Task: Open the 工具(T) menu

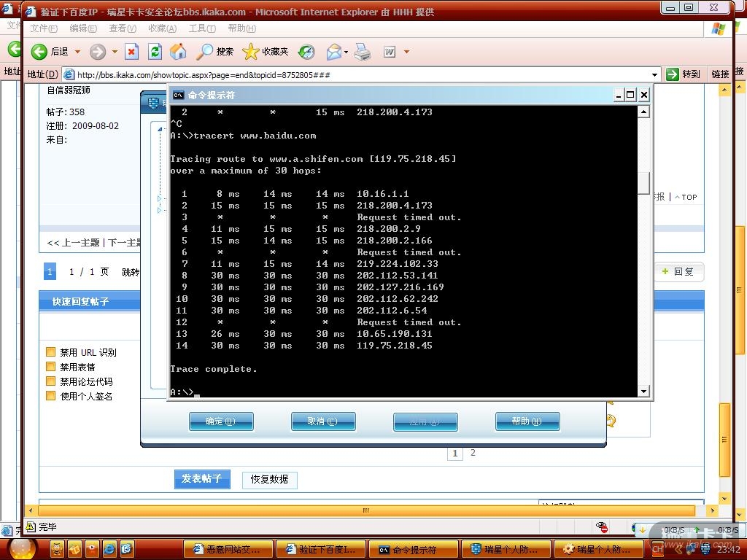Action: 201,28
